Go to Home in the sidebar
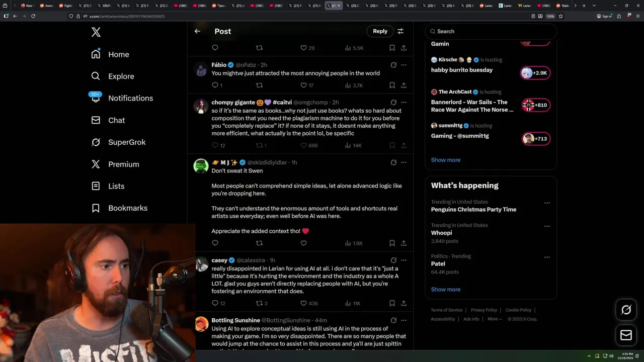644x362 pixels. (x=110, y=54)
